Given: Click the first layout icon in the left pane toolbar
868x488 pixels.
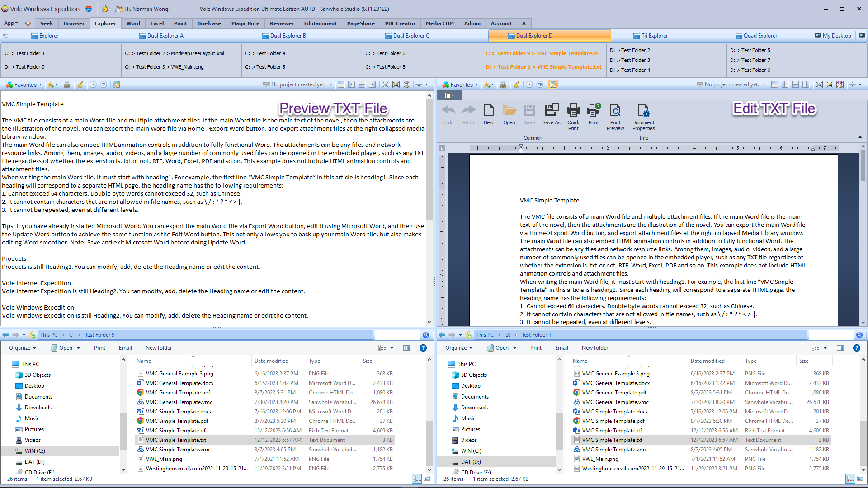Looking at the screenshot, I should click(x=341, y=84).
